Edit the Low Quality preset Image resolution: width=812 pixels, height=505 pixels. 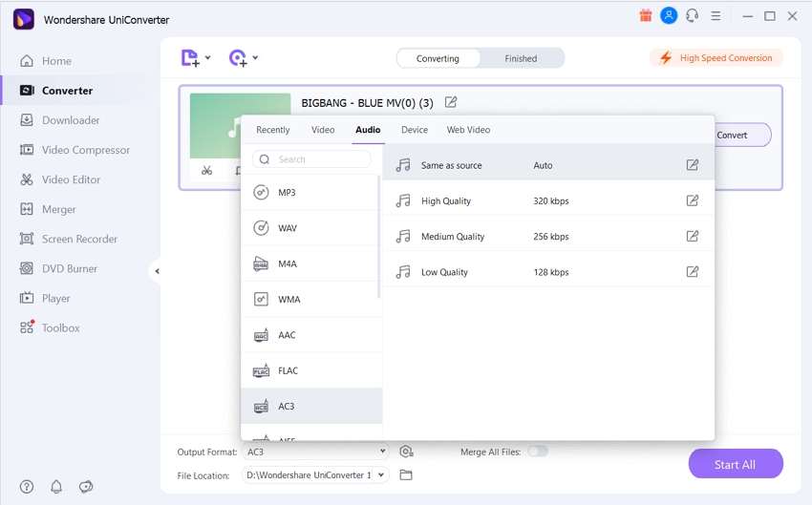coord(693,272)
